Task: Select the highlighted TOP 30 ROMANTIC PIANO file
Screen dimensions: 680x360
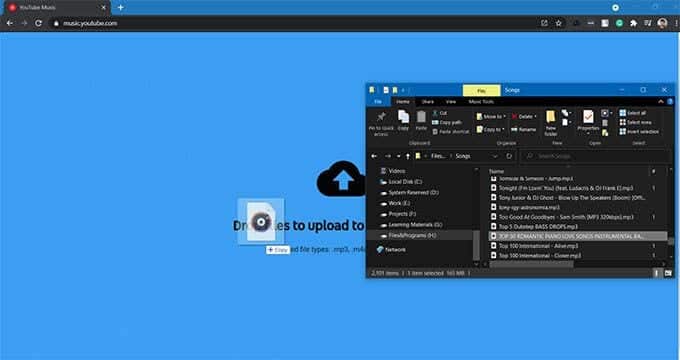Action: point(578,236)
